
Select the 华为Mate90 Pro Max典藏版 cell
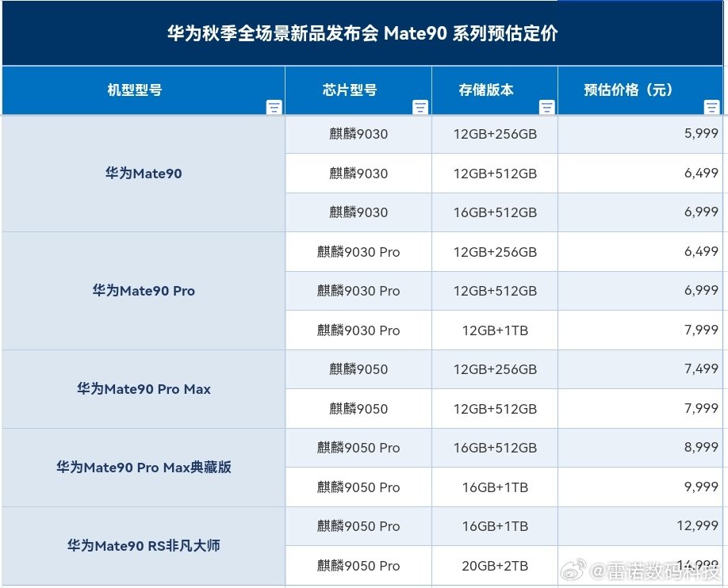[x=144, y=468]
